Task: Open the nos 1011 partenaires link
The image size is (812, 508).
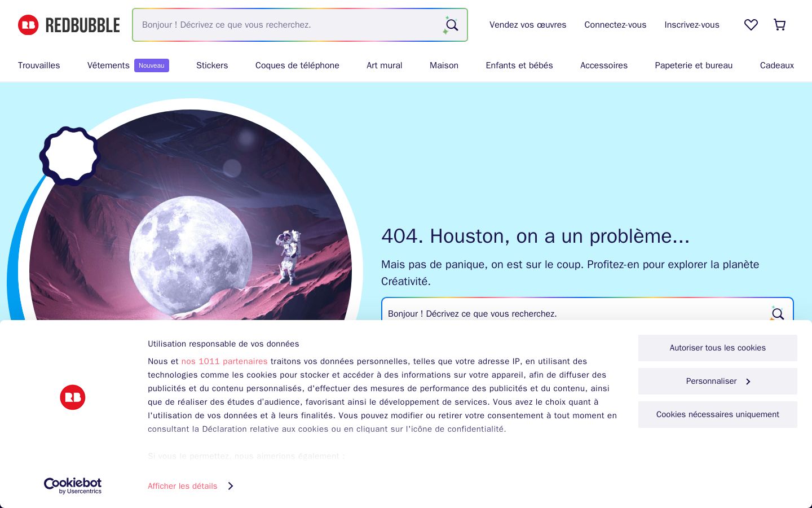Action: (x=224, y=361)
